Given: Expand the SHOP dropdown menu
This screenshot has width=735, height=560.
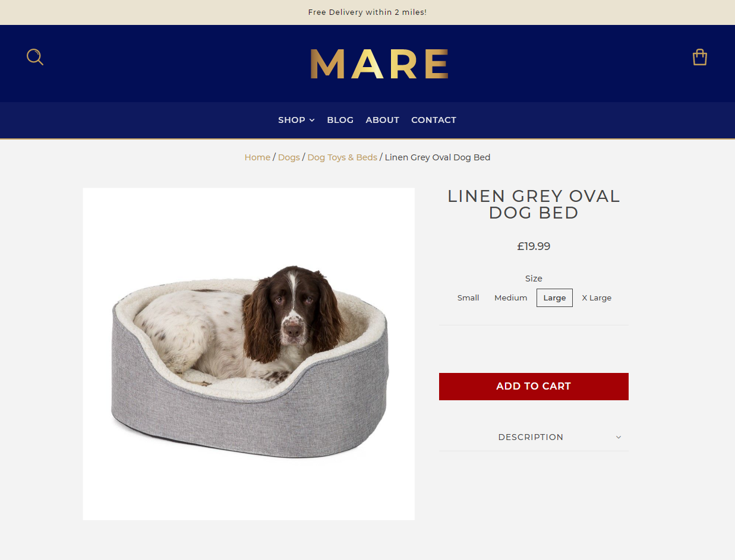Looking at the screenshot, I should pyautogui.click(x=296, y=120).
